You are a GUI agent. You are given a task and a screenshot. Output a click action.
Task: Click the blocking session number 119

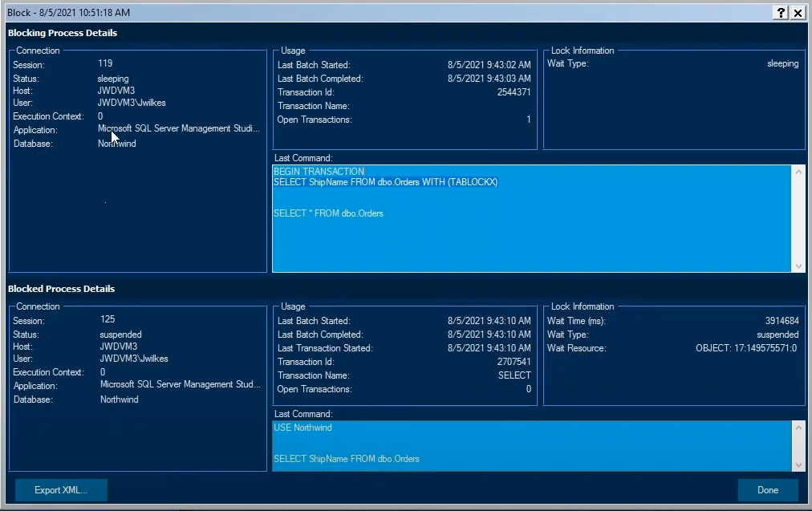point(105,63)
